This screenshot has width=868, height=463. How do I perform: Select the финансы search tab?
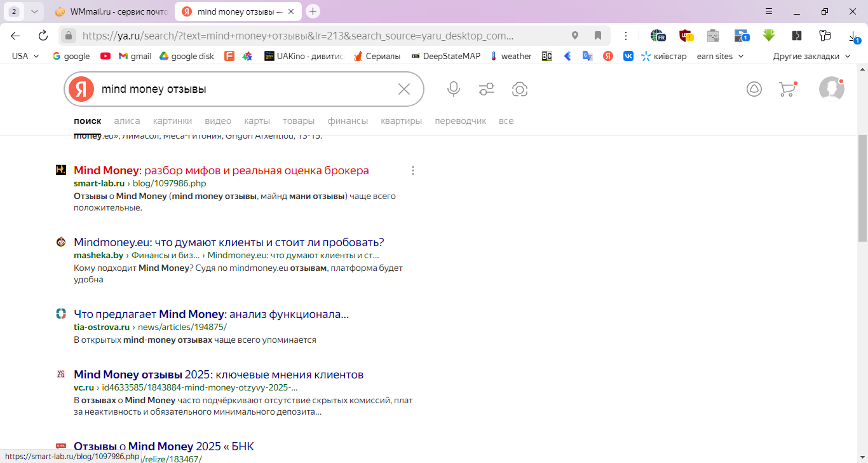click(x=348, y=121)
